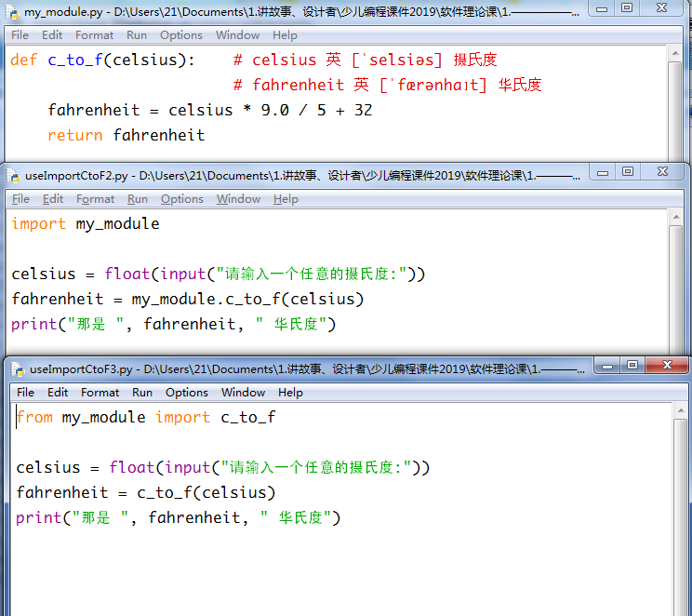The image size is (692, 616).
Task: Click scroll-up arrow in my_module.py editor
Action: pos(674,53)
